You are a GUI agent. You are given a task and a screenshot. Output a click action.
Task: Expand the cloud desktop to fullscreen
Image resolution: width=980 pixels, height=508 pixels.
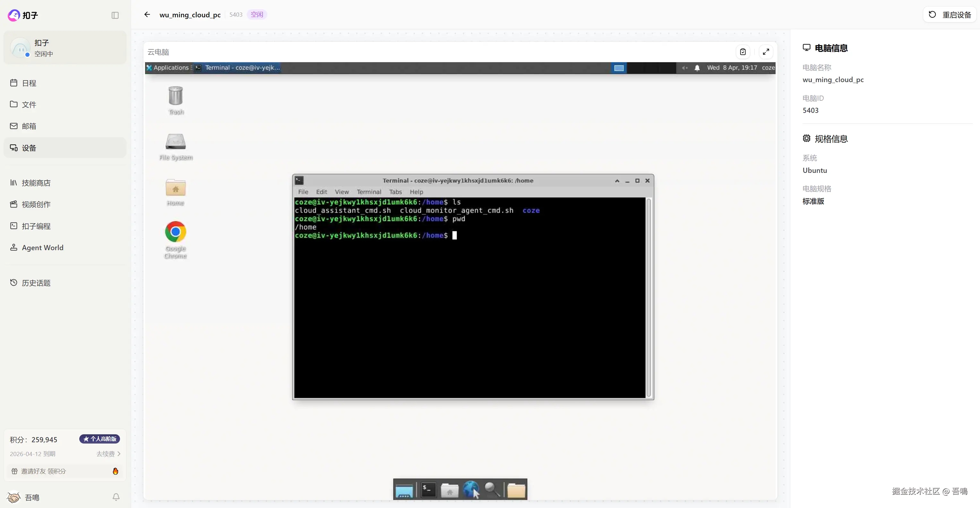coord(766,52)
